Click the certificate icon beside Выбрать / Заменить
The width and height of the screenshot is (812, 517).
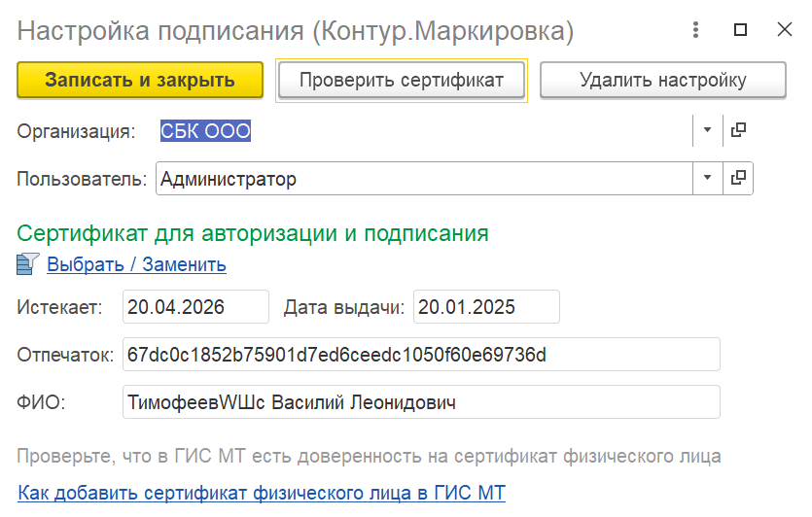click(x=28, y=264)
